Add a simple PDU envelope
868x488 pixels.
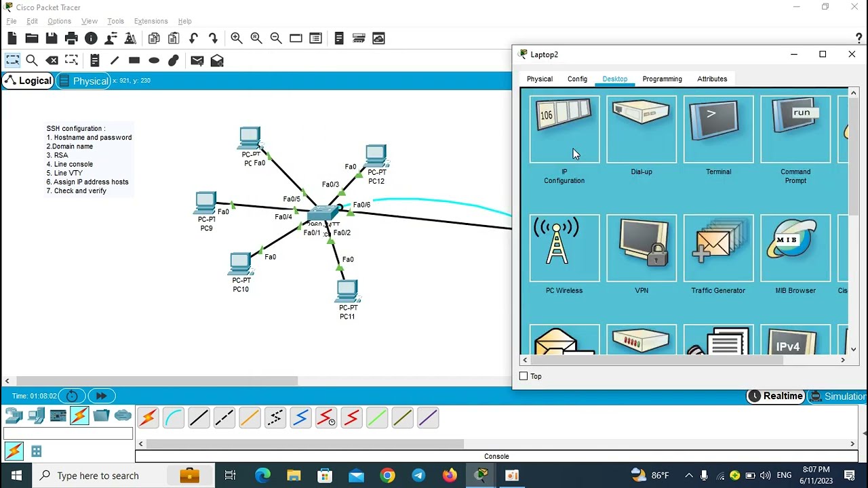(197, 60)
